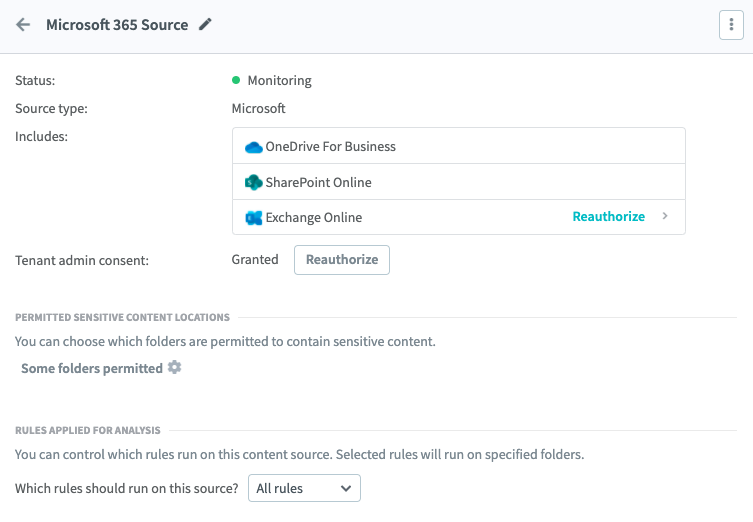This screenshot has height=522, width=753.
Task: Click the OneDrive cloud icon
Action: pos(253,147)
